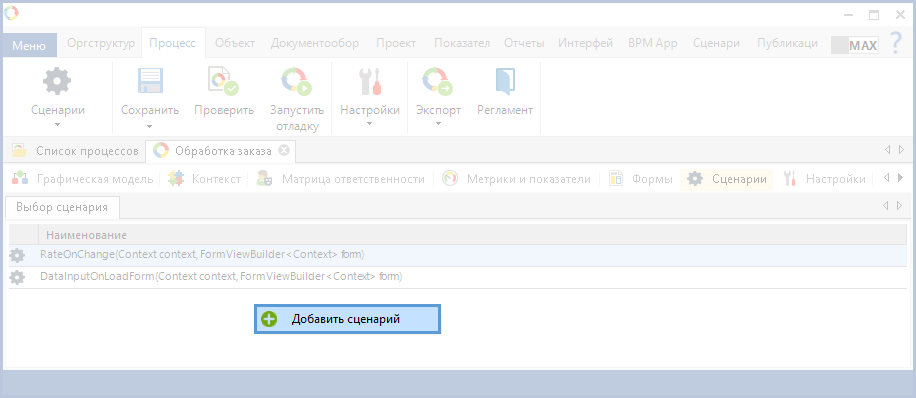Click the Экспорт icon
This screenshot has width=916, height=398.
[438, 81]
